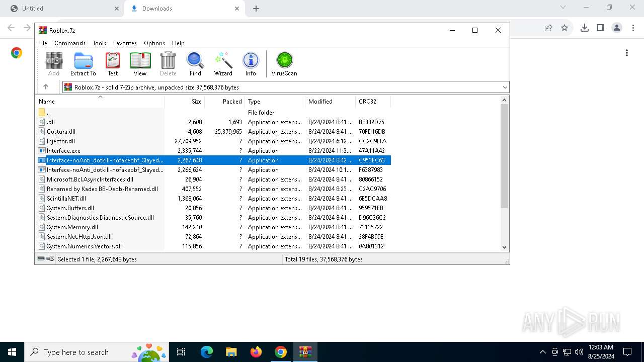Toggle Chrome side panel icon

[x=600, y=28]
